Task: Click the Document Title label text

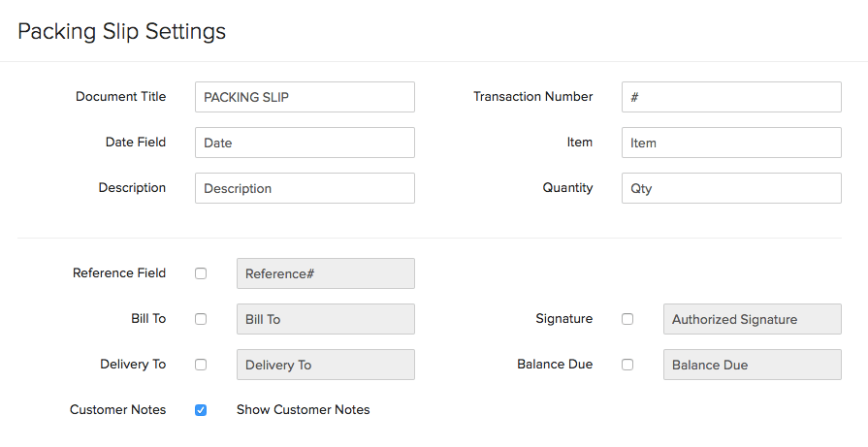Action: point(120,97)
